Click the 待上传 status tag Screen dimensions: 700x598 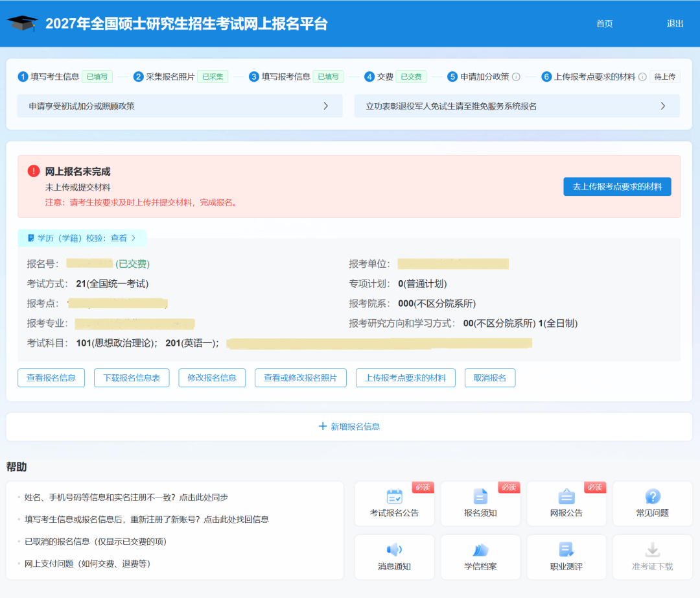[665, 77]
